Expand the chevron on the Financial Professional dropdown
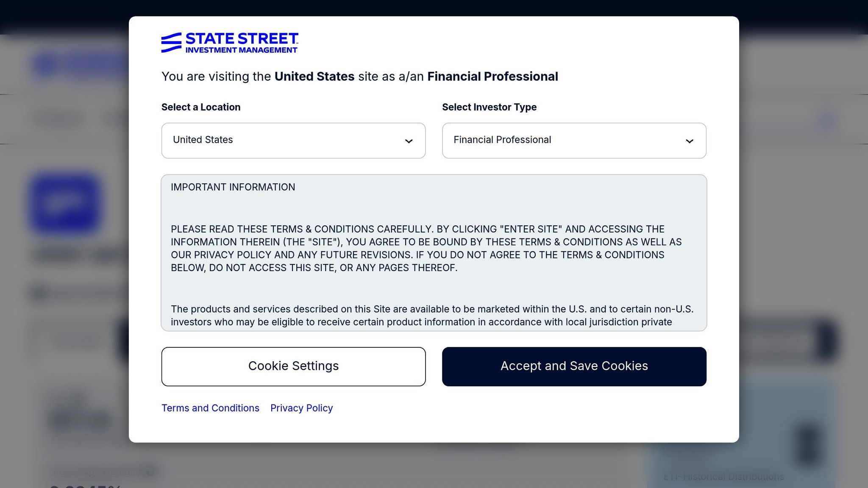868x488 pixels. coord(690,141)
